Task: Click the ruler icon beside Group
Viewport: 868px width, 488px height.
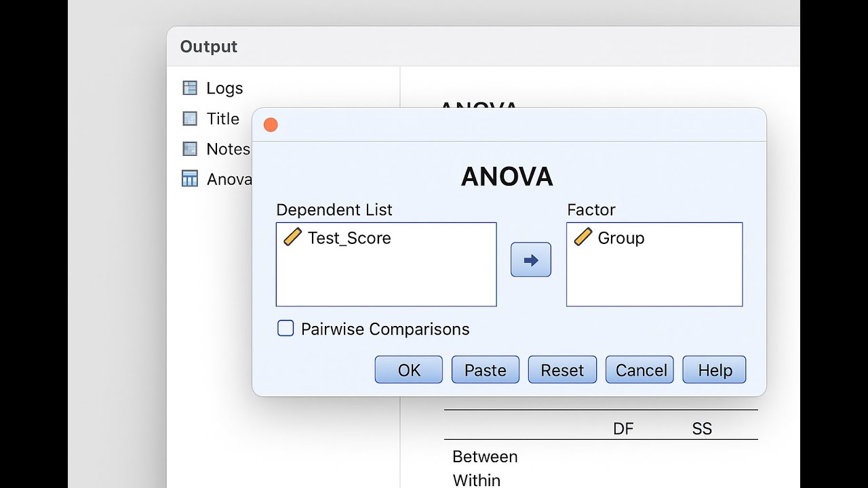Action: point(583,237)
